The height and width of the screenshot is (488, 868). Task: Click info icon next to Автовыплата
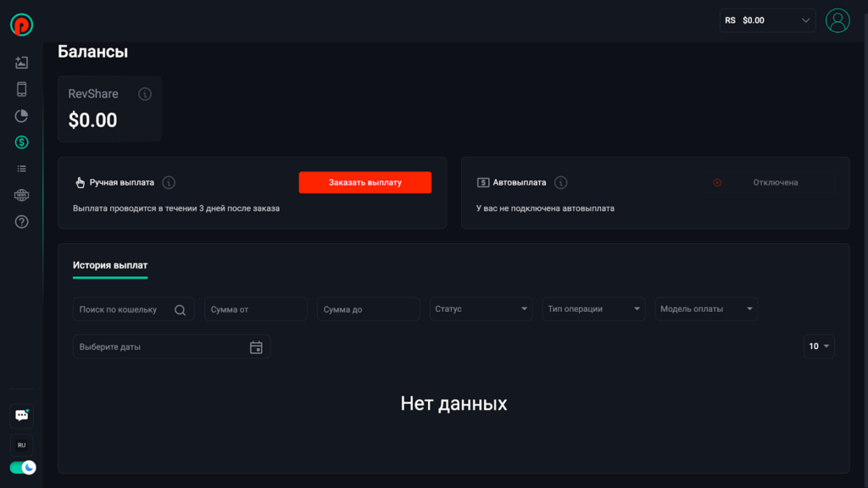pyautogui.click(x=561, y=183)
